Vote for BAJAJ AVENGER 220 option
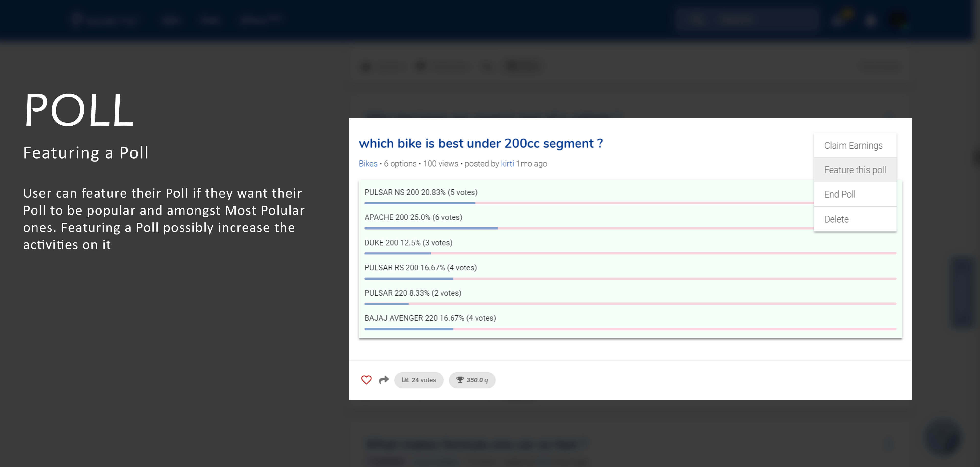This screenshot has height=467, width=980. [430, 318]
